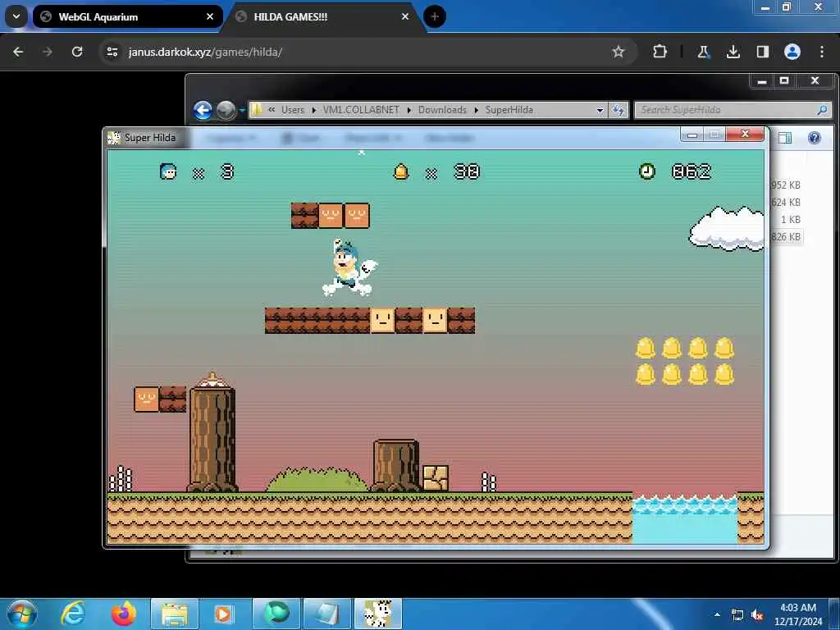Open File Explorer from taskbar
This screenshot has height=630, width=840.
click(174, 614)
